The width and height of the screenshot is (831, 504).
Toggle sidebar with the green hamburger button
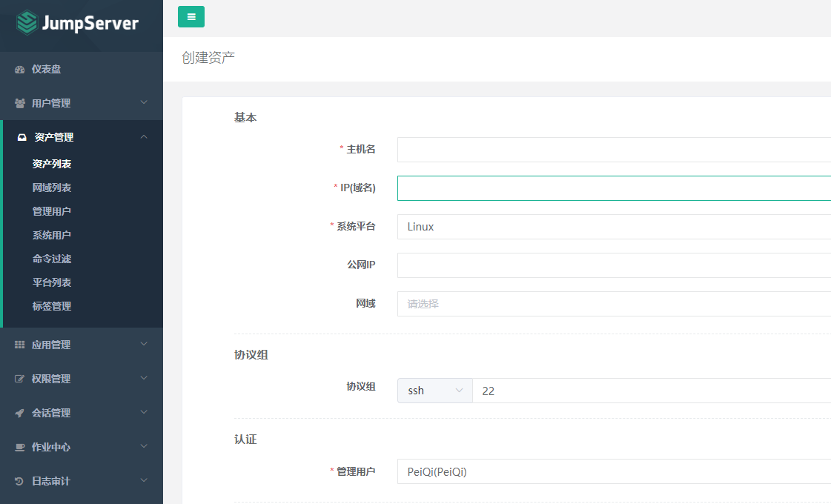tap(191, 16)
